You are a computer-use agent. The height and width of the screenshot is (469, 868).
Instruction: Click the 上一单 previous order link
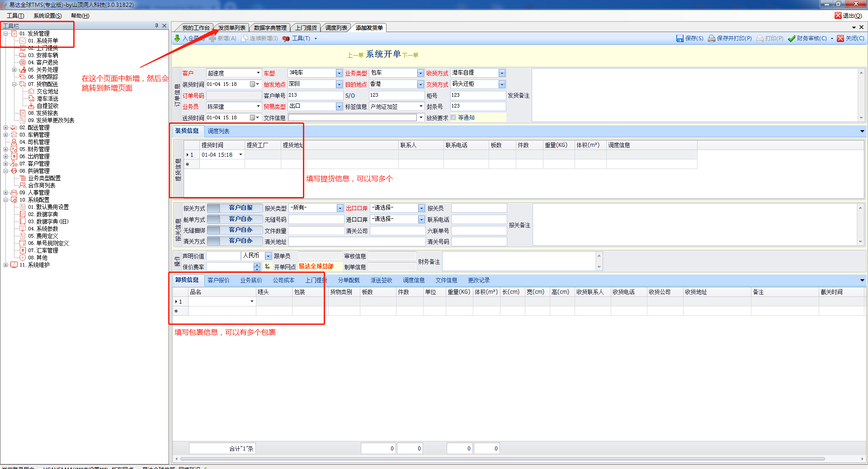coord(355,55)
